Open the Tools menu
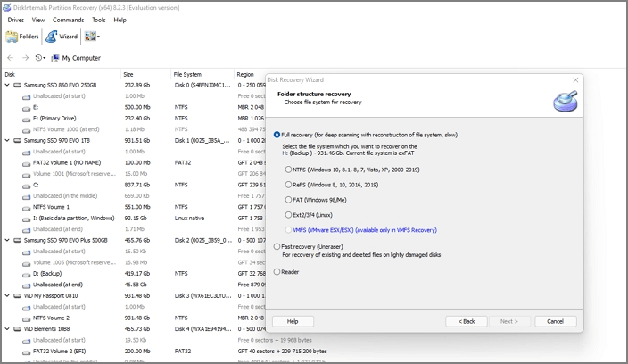Viewport: 628px width, 364px height. click(98, 19)
